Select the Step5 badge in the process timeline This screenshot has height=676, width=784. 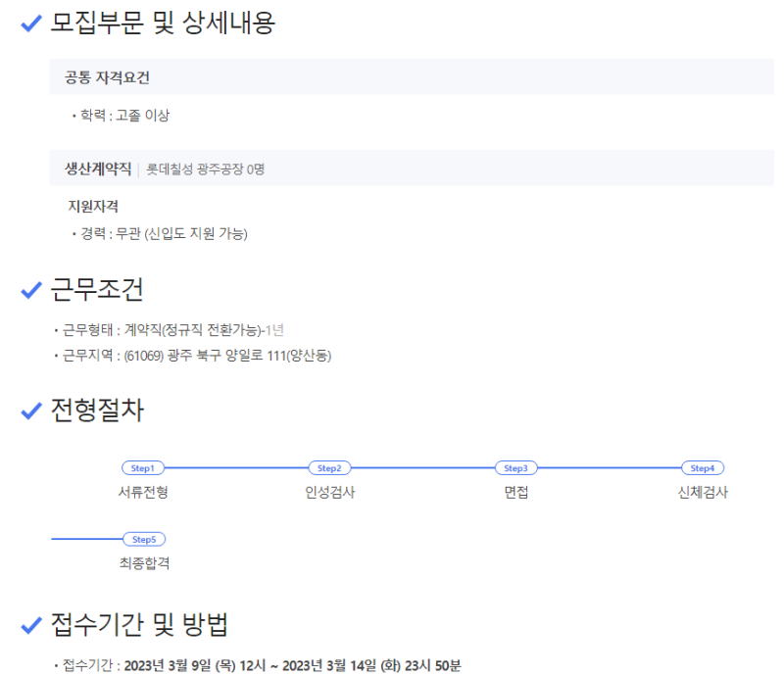click(x=144, y=539)
